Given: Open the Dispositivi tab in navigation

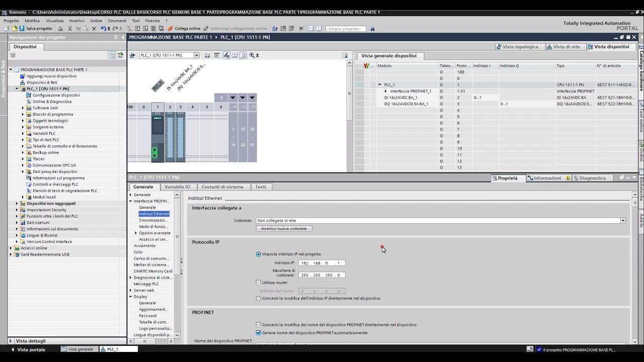Looking at the screenshot, I should 25,47.
